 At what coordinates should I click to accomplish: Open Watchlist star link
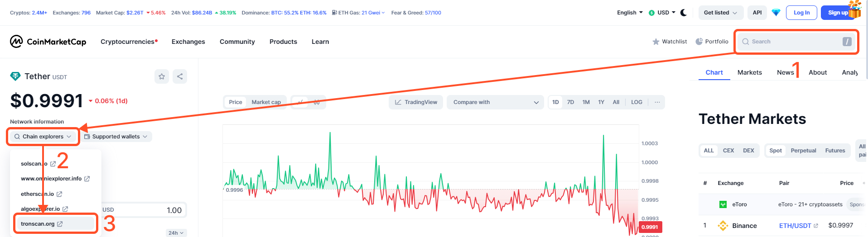point(670,42)
